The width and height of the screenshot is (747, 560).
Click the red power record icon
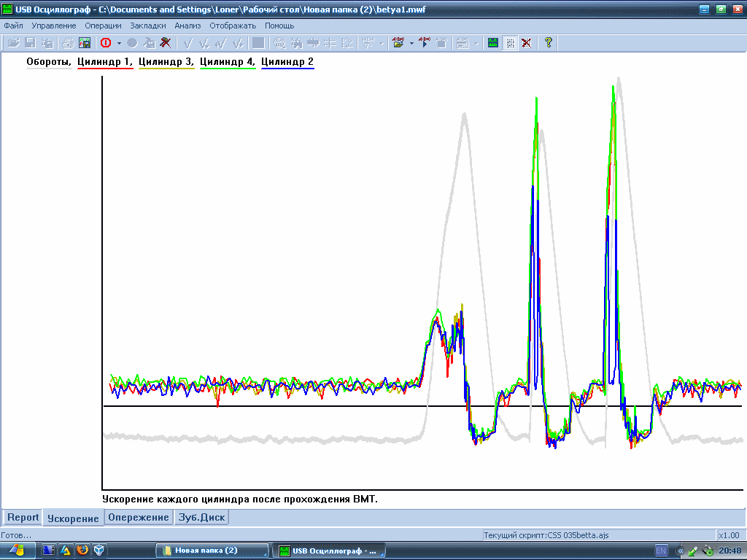pyautogui.click(x=106, y=43)
